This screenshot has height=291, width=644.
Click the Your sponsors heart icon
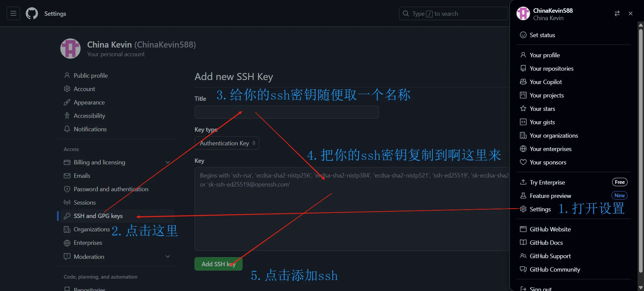tap(523, 162)
